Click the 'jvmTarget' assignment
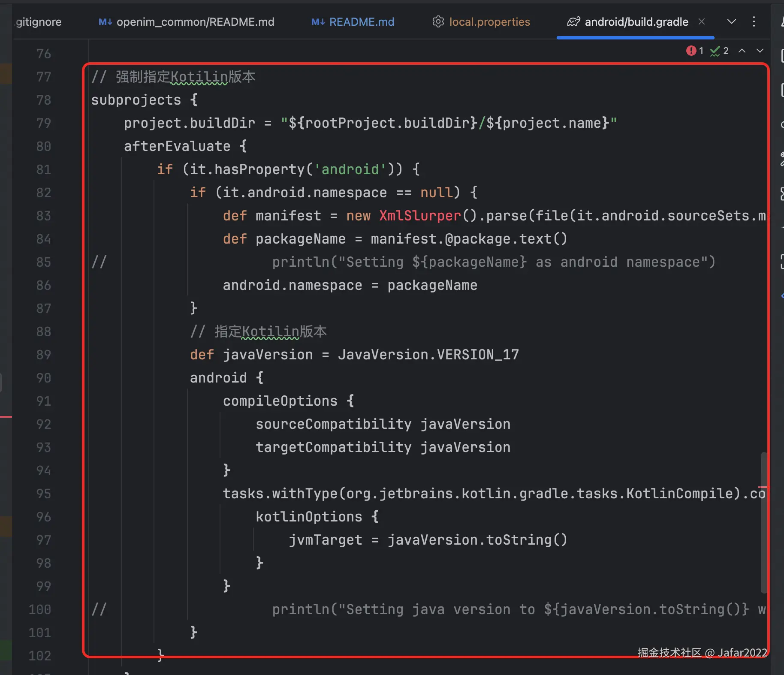 point(428,540)
